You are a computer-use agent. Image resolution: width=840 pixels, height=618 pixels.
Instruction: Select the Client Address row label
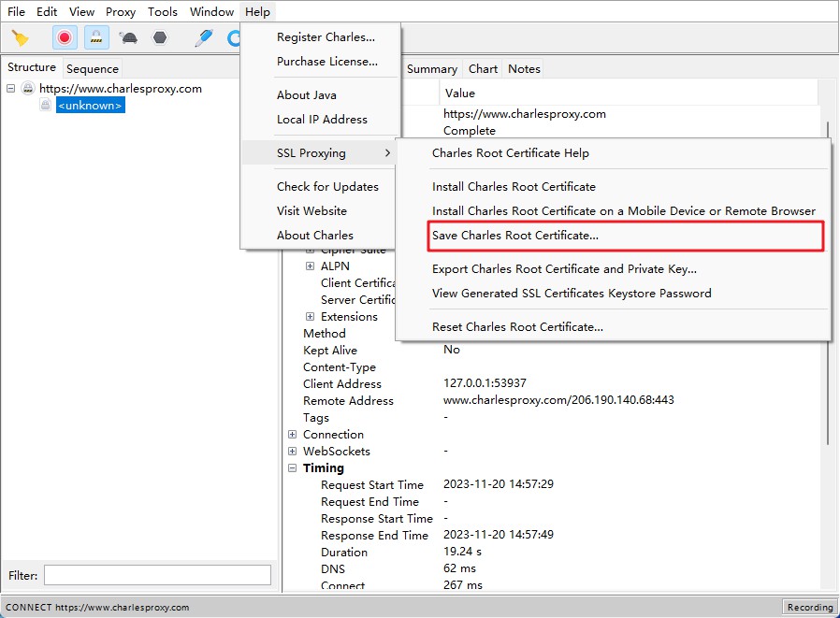(x=341, y=384)
